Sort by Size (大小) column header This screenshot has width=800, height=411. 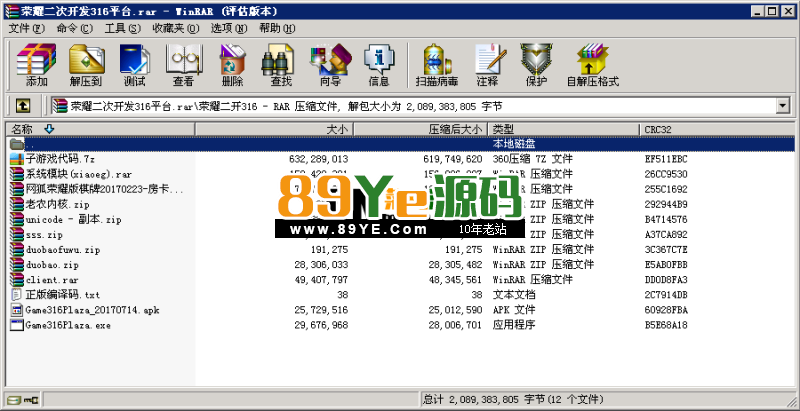click(274, 130)
